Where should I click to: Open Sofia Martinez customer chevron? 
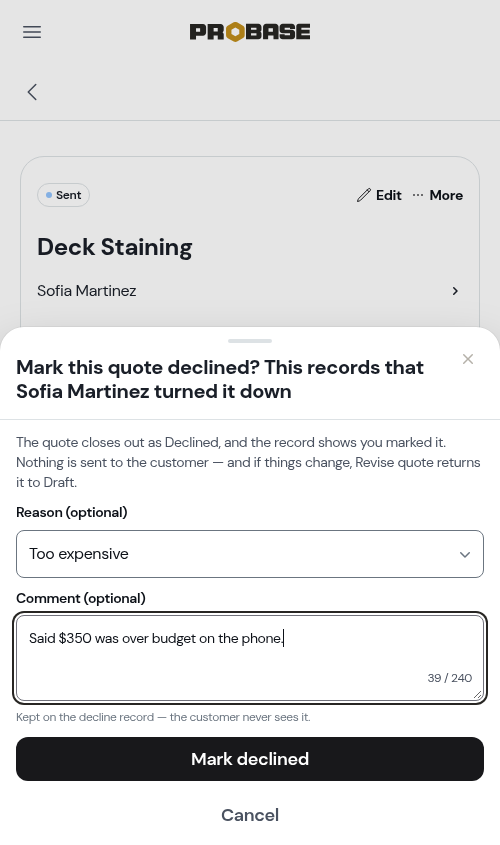[x=455, y=291]
